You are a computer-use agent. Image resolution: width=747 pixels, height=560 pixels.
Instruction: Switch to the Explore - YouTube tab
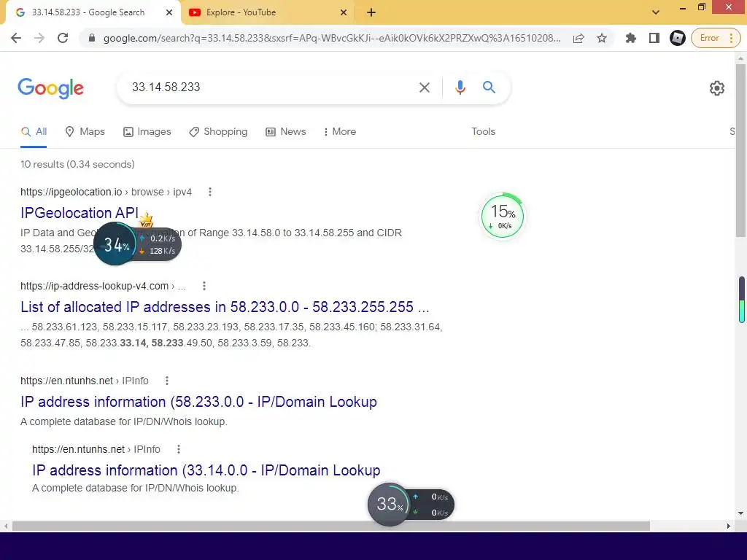[x=268, y=12]
